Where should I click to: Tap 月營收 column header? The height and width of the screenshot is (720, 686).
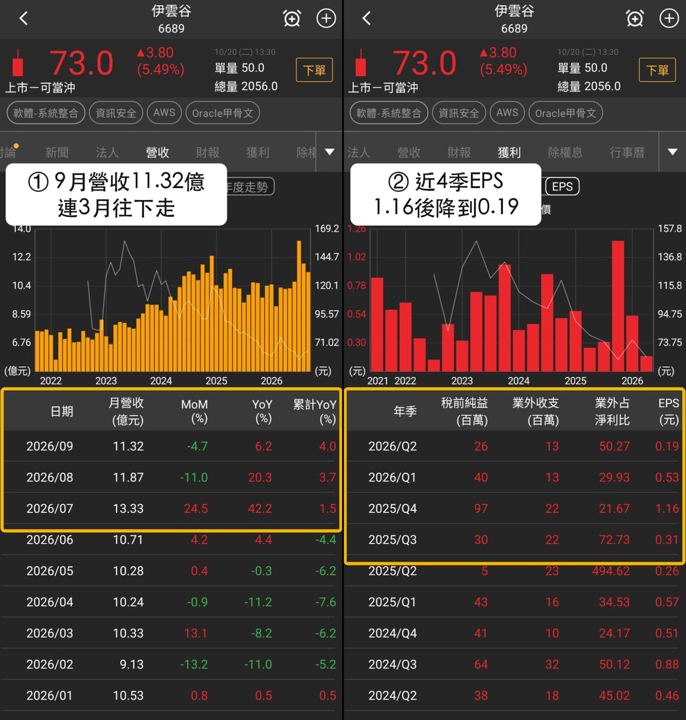pos(126,411)
